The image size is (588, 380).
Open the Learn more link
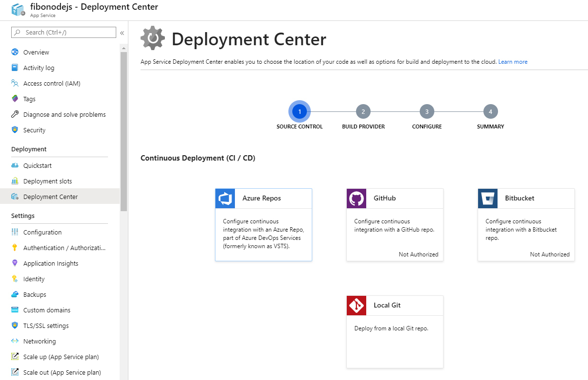click(x=513, y=62)
